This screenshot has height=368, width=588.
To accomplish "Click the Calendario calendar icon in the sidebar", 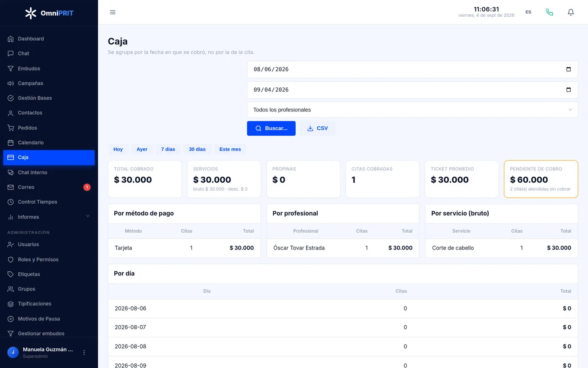I will 10,142.
